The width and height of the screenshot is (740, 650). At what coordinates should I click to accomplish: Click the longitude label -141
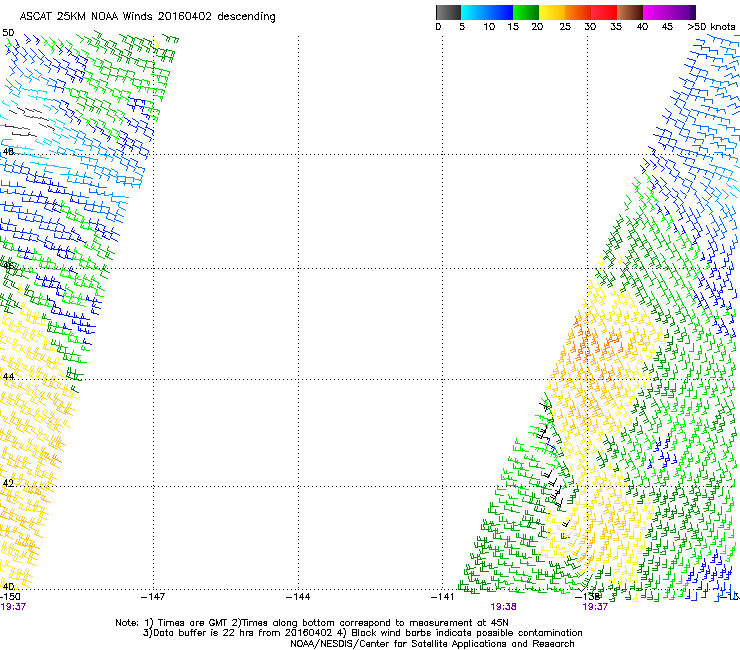coord(443,597)
